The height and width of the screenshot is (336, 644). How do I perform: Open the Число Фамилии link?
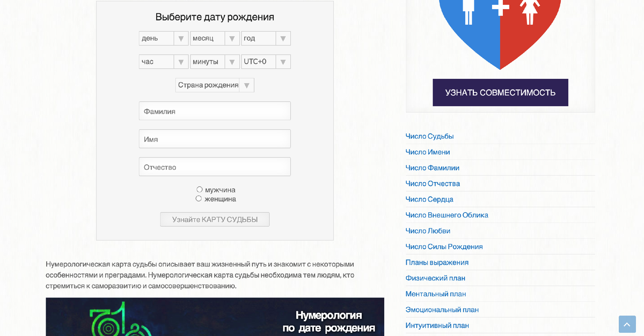pos(432,168)
